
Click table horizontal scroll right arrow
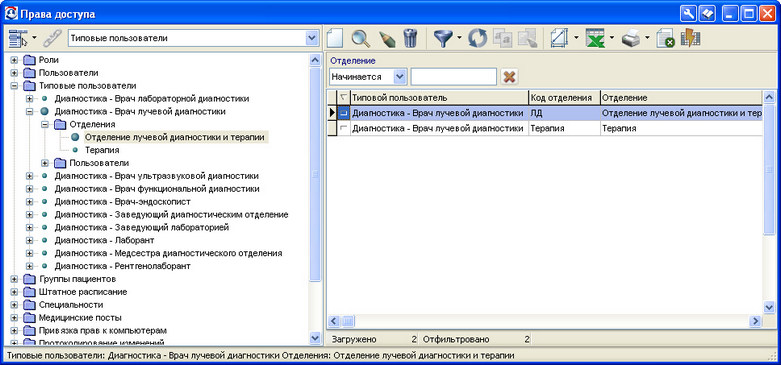[x=756, y=321]
